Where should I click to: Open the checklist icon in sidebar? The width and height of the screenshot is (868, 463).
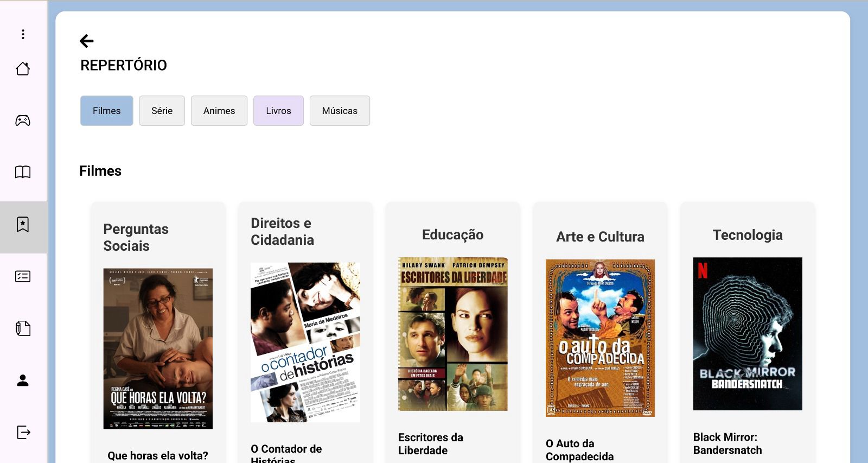click(23, 276)
